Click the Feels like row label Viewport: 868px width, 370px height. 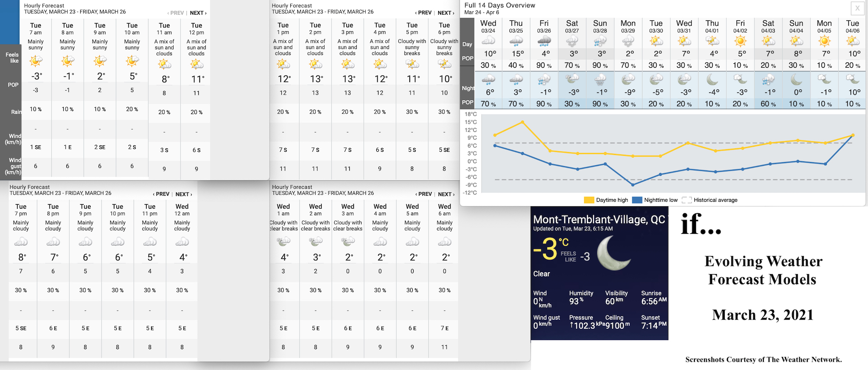[12, 58]
